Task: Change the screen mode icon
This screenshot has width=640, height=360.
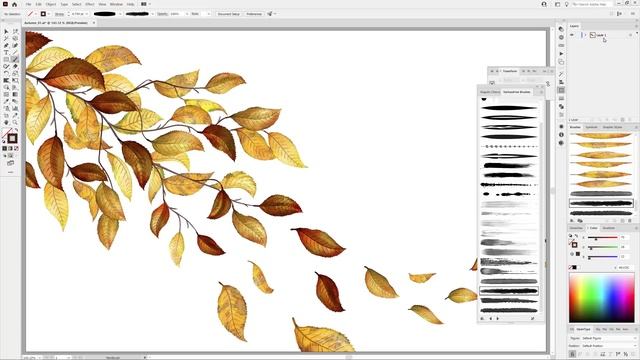Action: (x=11, y=163)
